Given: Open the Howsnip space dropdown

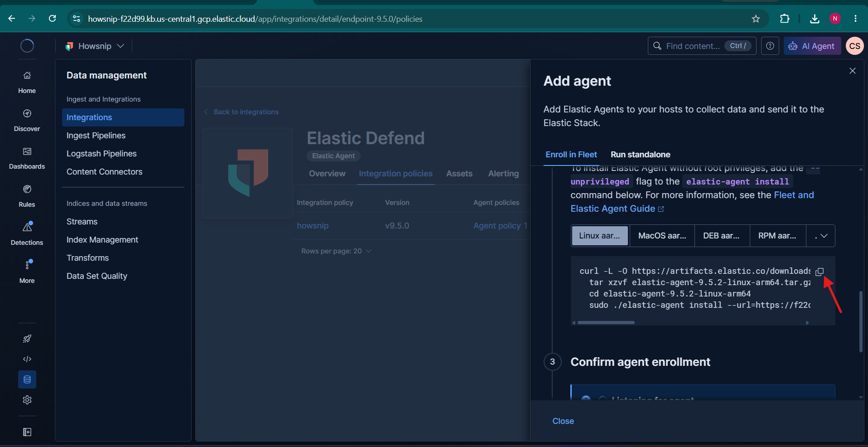Looking at the screenshot, I should (x=95, y=46).
